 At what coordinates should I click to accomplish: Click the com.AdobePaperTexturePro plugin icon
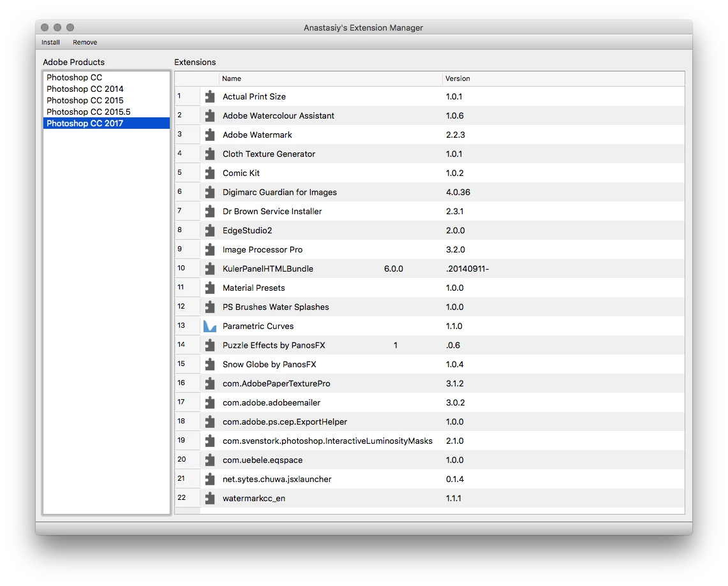(210, 383)
